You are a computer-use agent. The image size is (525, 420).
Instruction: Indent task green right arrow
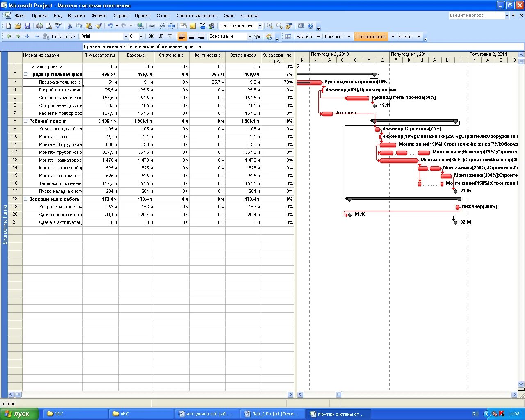[18, 37]
